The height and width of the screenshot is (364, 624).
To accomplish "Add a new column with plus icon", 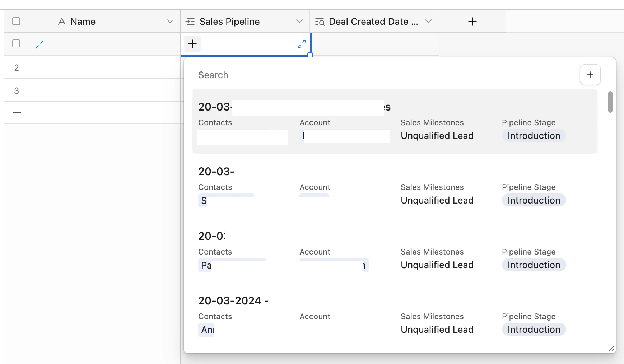I will 472,22.
